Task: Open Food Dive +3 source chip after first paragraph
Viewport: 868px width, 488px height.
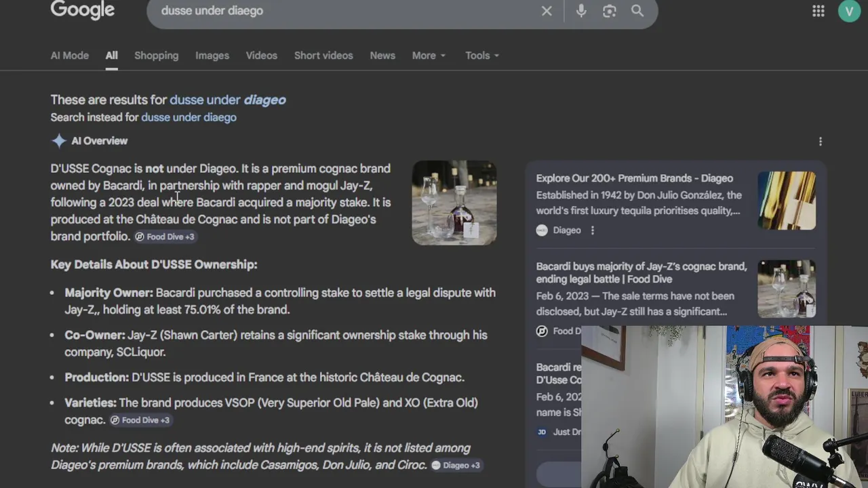Action: click(x=165, y=237)
